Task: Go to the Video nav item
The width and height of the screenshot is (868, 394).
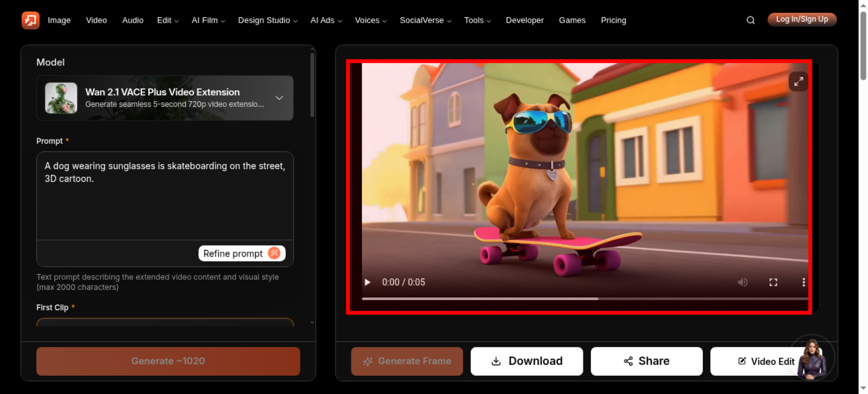Action: [96, 20]
